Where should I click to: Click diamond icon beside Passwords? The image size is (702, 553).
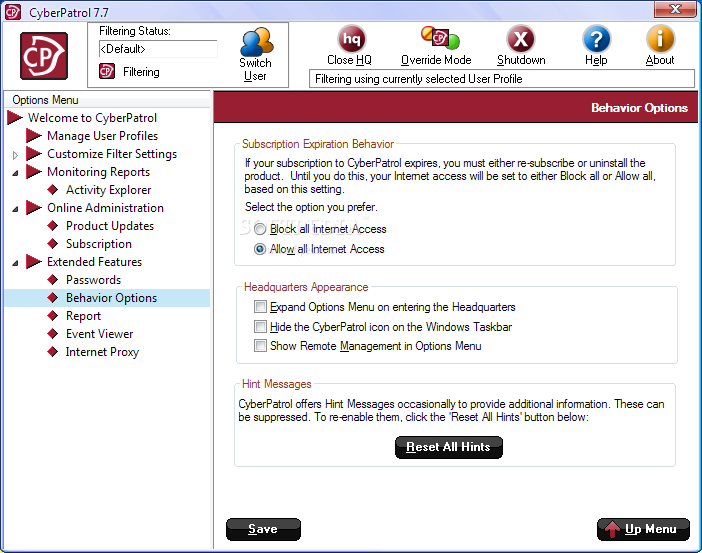coord(53,280)
